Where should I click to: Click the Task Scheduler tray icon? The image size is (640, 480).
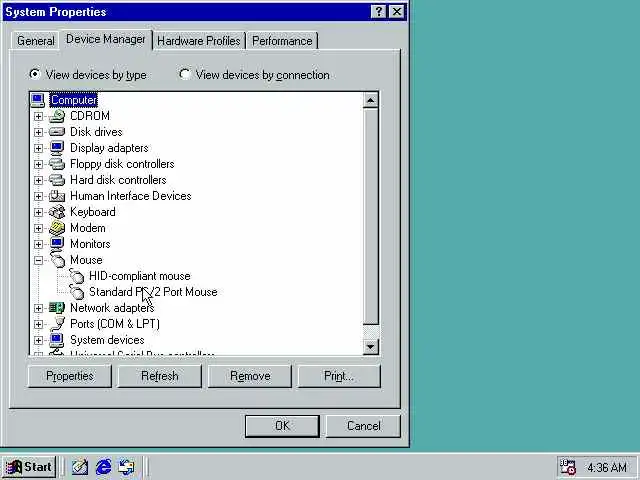click(568, 467)
